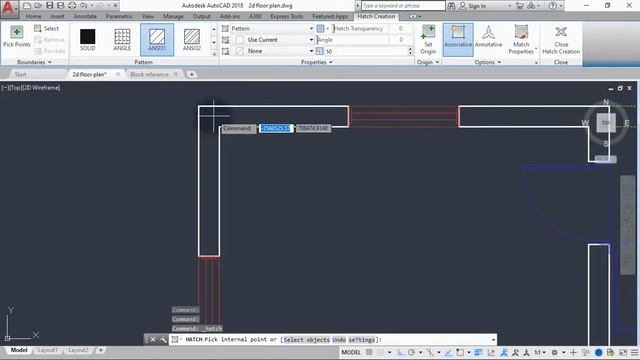Switch to the Model layout tab

[19, 350]
